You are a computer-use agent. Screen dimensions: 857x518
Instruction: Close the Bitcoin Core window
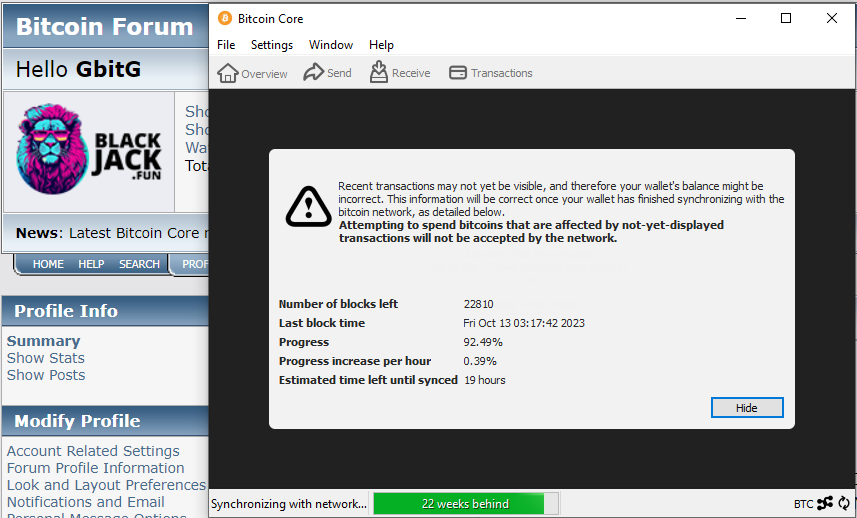[x=832, y=19]
